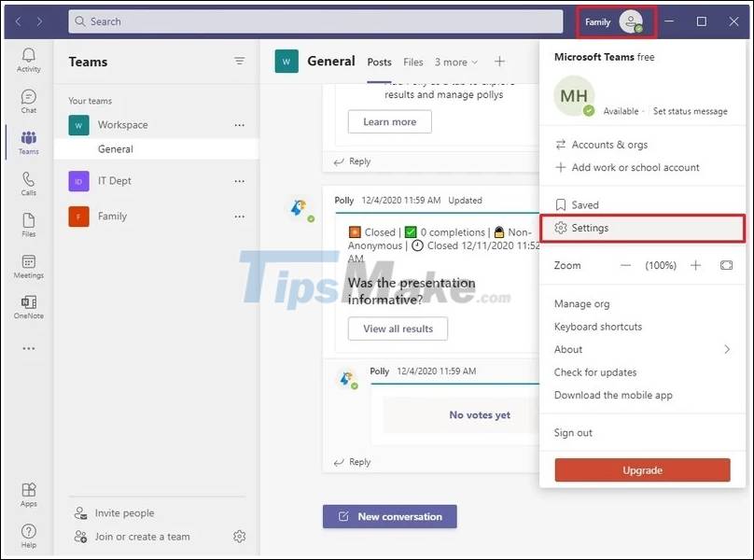Screen dimensions: 754x560
Task: Click Set status message link
Action: [690, 111]
